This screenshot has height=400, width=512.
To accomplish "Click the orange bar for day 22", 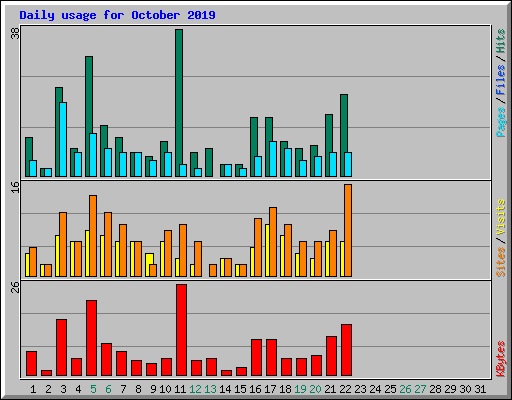I will click(x=348, y=230).
